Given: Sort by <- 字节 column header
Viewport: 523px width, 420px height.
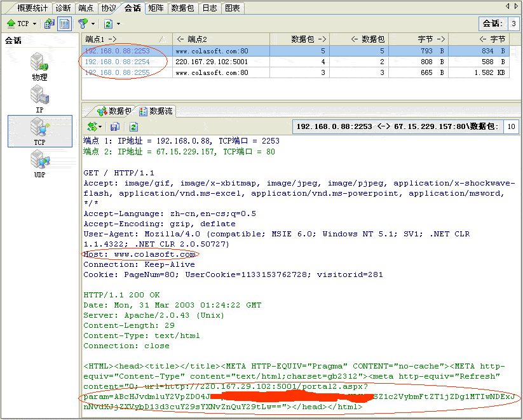Looking at the screenshot, I should coord(479,39).
